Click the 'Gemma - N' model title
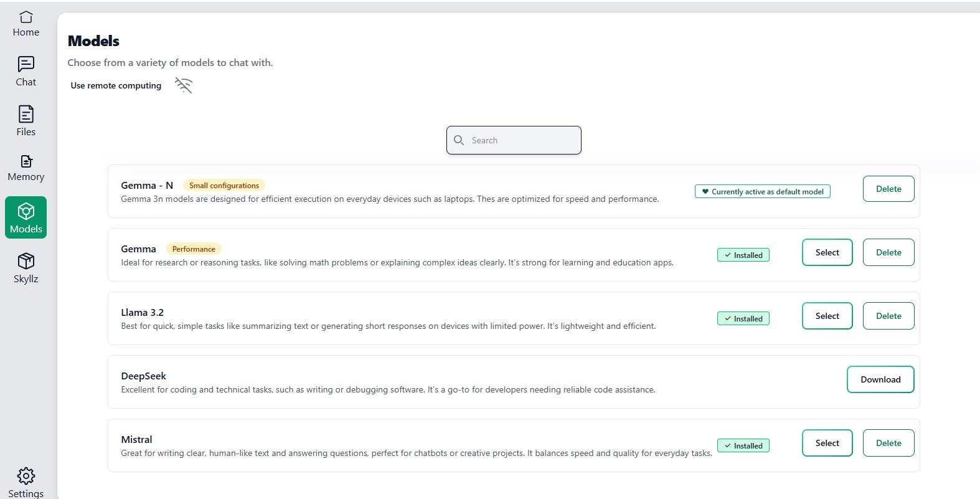The width and height of the screenshot is (980, 499). coord(147,186)
